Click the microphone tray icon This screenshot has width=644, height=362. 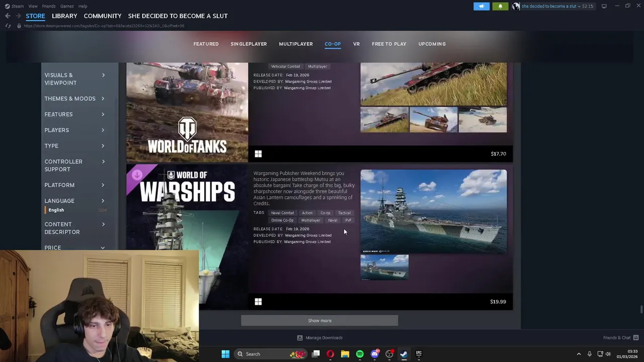tap(589, 354)
